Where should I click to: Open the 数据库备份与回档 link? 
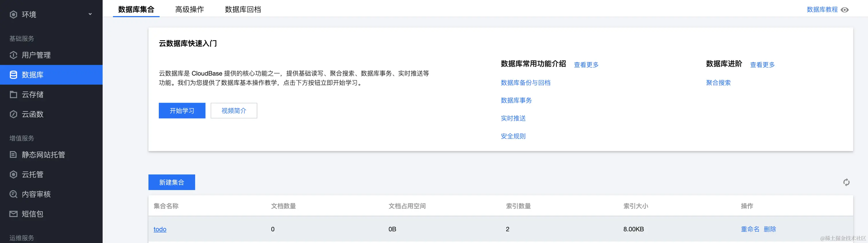[525, 83]
